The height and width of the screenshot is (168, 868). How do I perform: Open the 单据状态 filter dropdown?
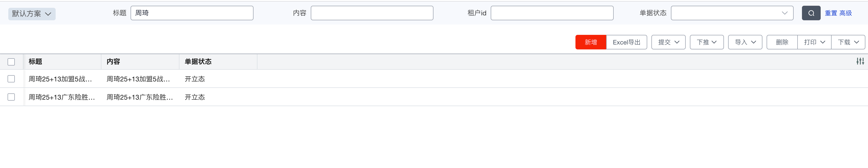tap(731, 13)
